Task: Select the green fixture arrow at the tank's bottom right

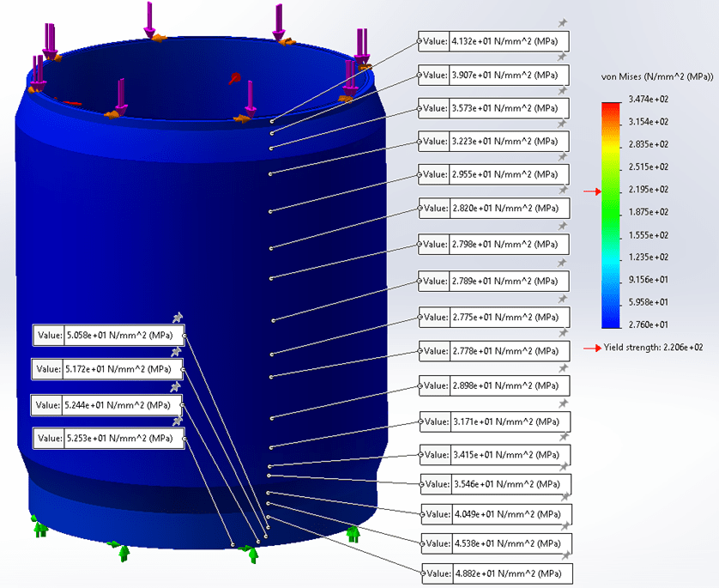Action: [x=353, y=534]
